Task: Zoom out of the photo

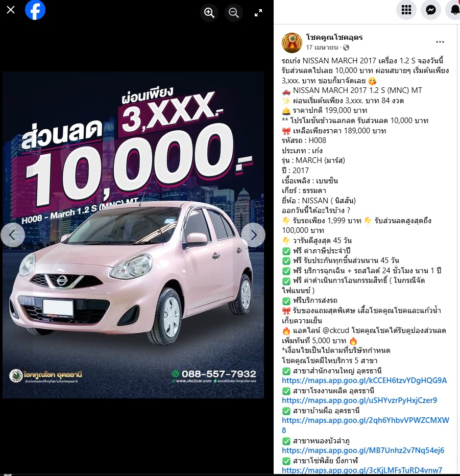Action: [x=234, y=13]
